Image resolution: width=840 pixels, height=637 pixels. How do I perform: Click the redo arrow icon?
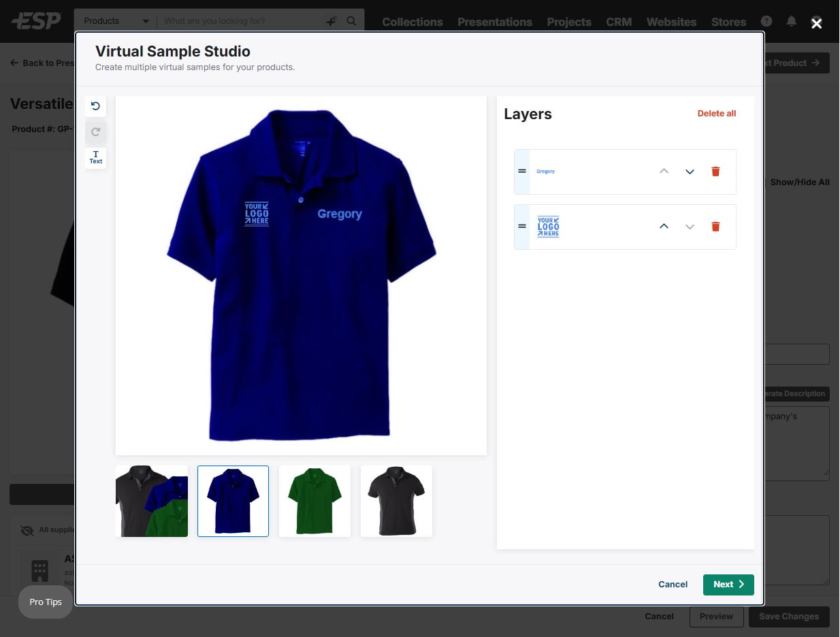coord(95,132)
